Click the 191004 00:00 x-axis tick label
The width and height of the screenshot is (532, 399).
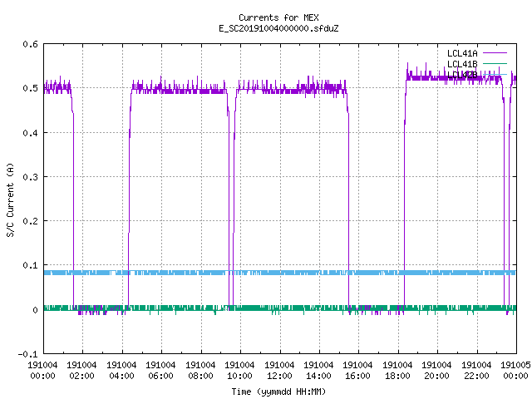tap(42, 370)
